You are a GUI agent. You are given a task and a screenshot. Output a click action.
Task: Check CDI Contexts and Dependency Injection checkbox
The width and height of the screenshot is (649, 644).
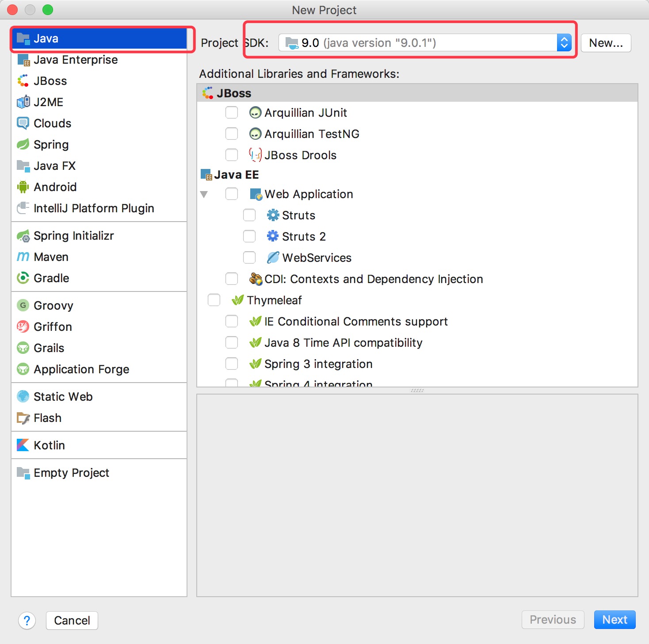(x=232, y=279)
